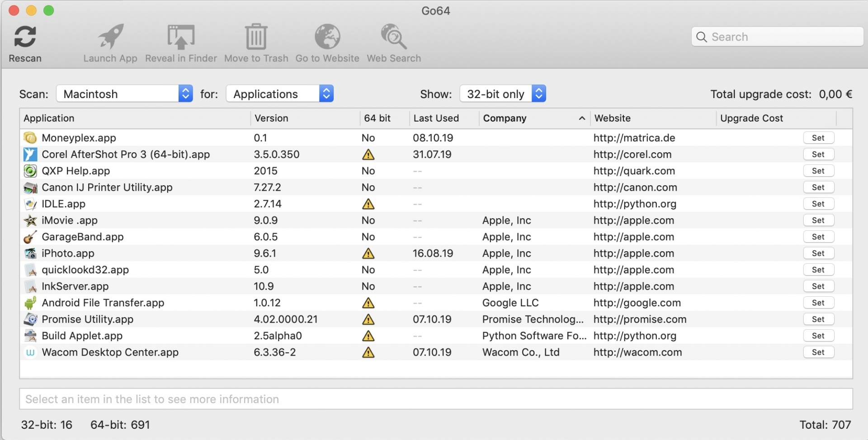Open the Scan volume dropdown (Macintosh)
868x440 pixels.
(x=125, y=94)
